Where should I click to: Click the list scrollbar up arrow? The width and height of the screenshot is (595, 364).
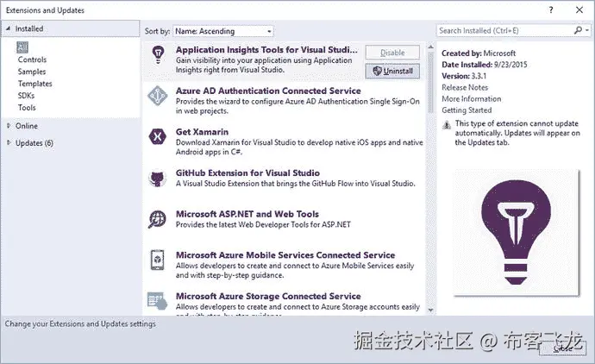coord(430,47)
